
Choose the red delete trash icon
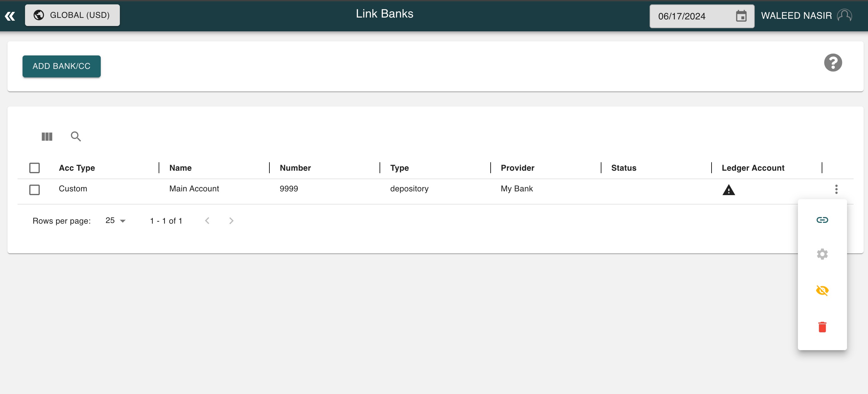822,327
